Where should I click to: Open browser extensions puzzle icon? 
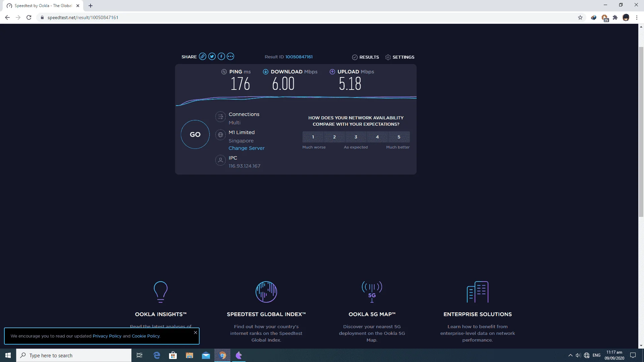point(615,17)
